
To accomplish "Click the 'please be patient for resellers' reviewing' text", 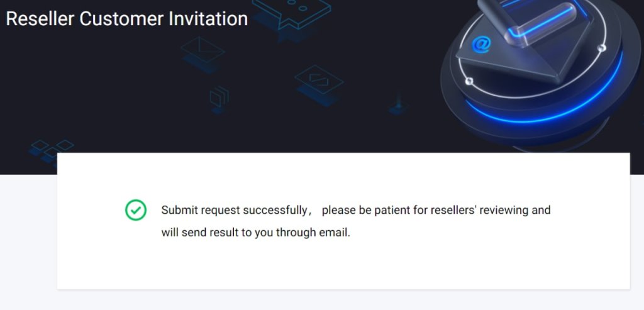I will pos(436,210).
